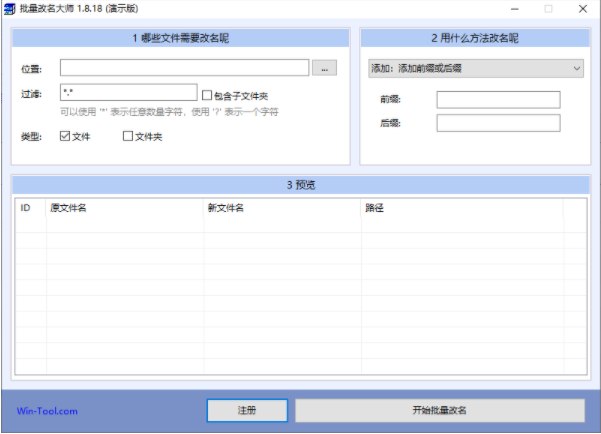The height and width of the screenshot is (434, 601).
Task: Uncheck the 文件 type checkbox
Action: tap(66, 136)
